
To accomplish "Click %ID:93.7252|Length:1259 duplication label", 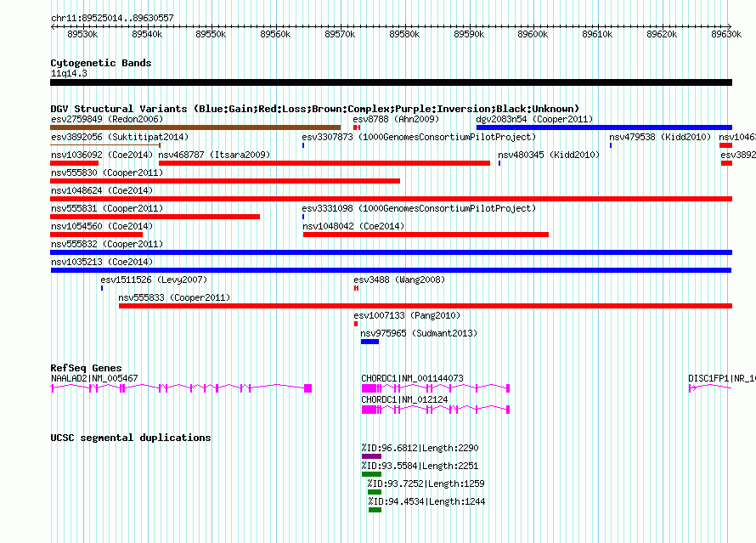I will tap(426, 484).
